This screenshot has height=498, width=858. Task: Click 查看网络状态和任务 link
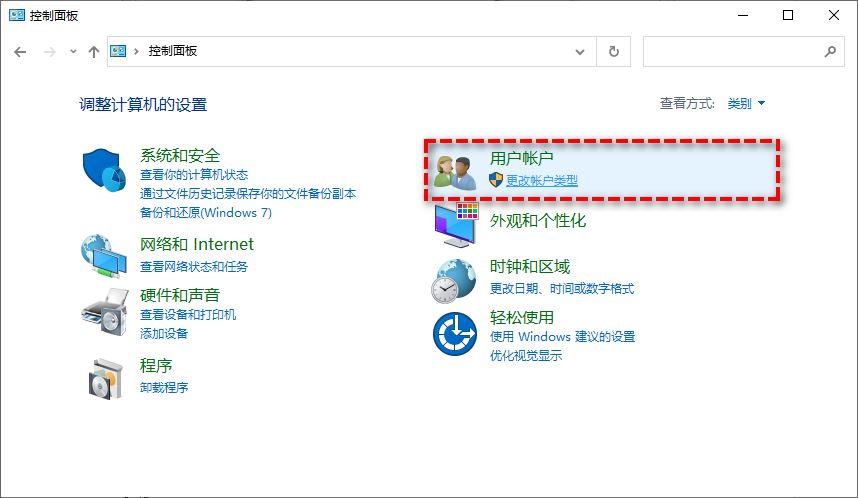[x=194, y=267]
